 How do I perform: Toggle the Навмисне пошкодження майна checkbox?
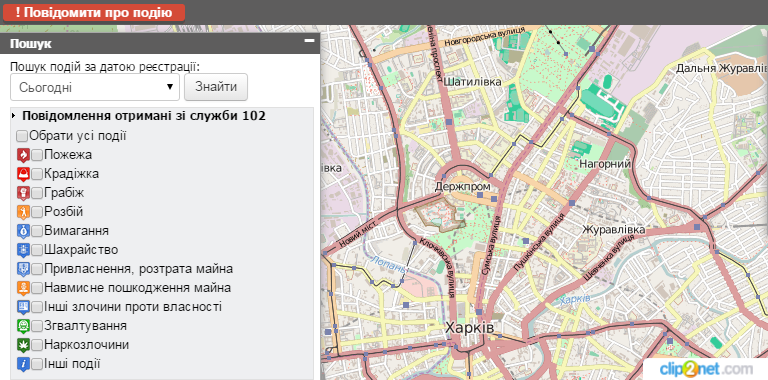[37, 288]
